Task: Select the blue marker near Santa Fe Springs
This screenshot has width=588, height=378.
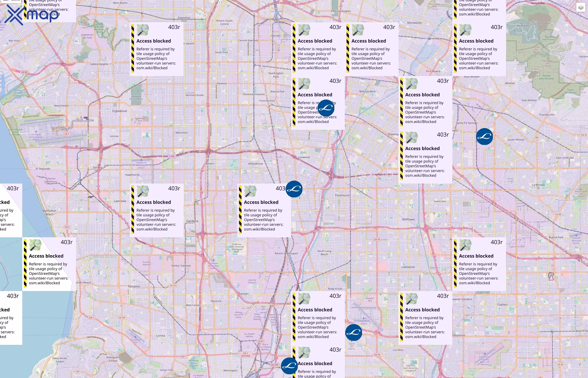Action: pos(484,136)
